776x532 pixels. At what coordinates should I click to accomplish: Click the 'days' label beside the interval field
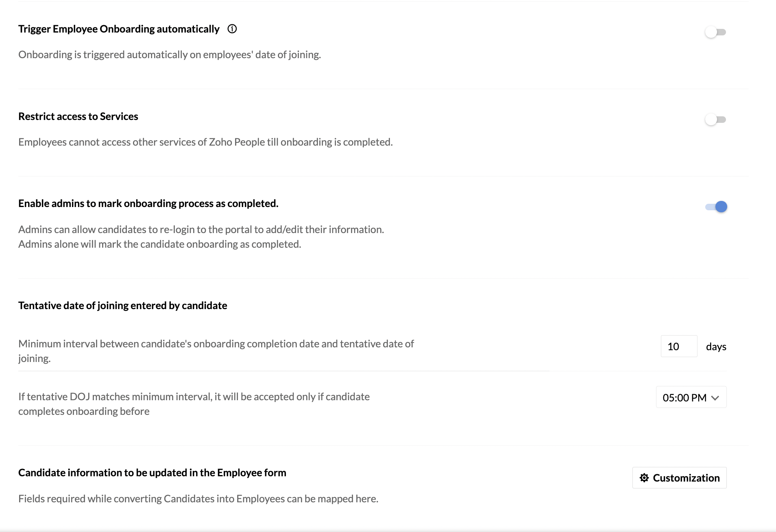[x=716, y=347]
